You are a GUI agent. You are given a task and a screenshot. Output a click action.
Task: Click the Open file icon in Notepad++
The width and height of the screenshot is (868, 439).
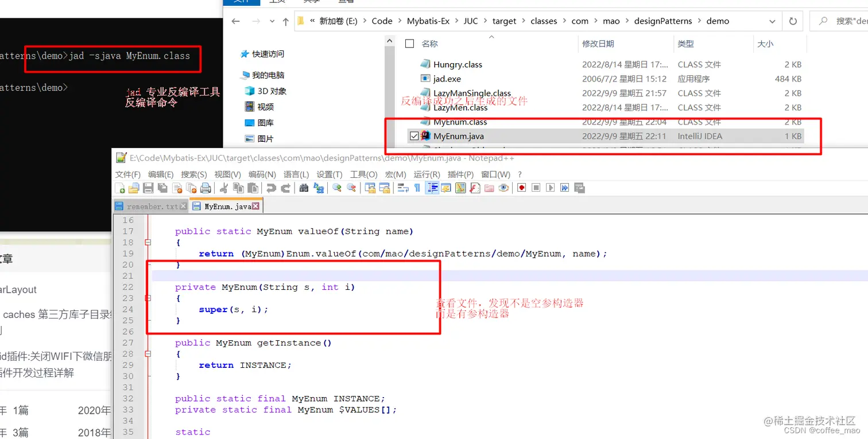pos(134,188)
